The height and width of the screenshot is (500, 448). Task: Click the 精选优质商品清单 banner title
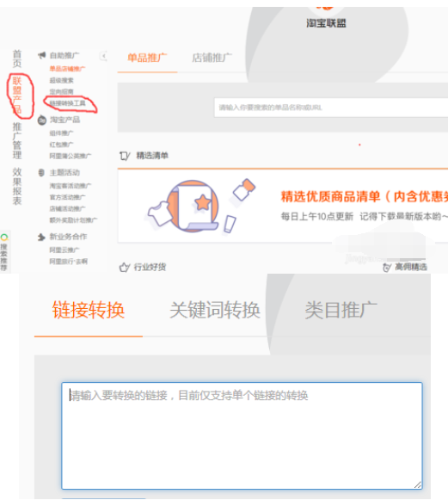click(365, 197)
